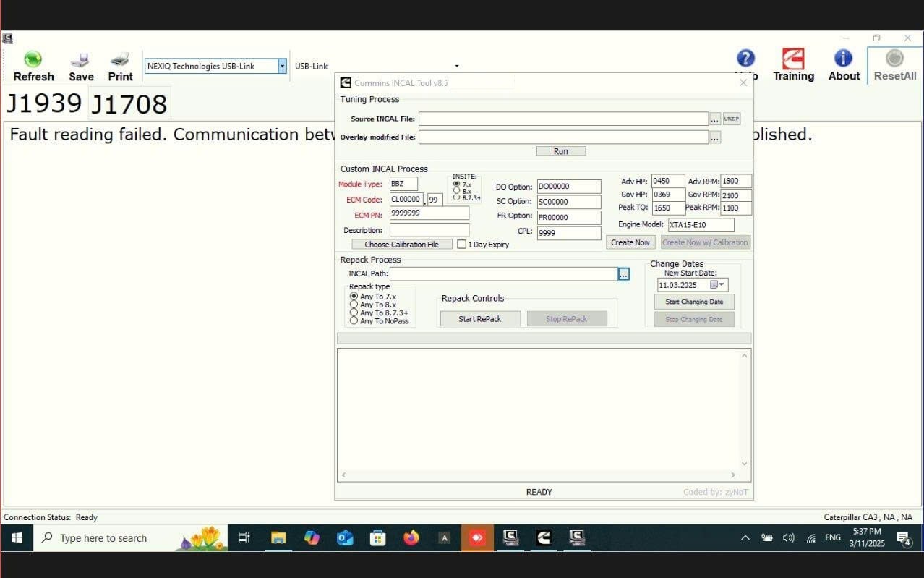The image size is (924, 578).
Task: Click the Description field
Action: tap(429, 230)
